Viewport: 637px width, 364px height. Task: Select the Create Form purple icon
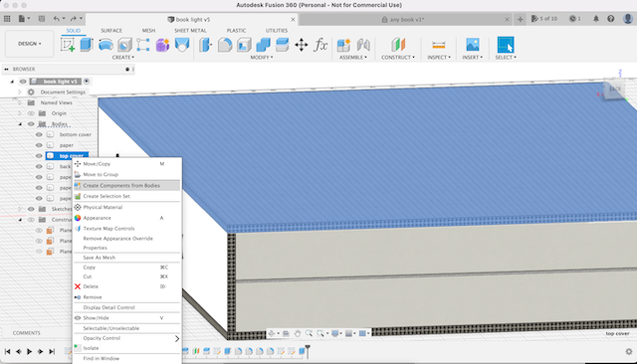coord(162,45)
